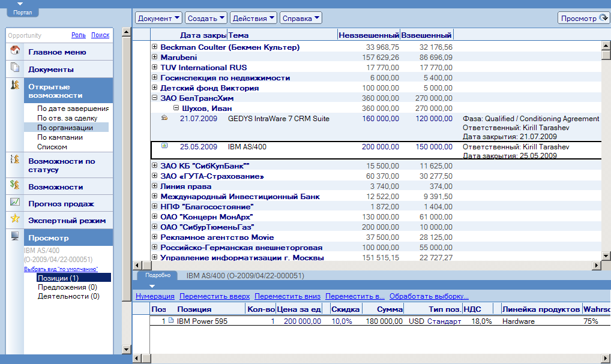
Task: Select Позиции (1) in Просмотр list
Action: click(x=74, y=278)
